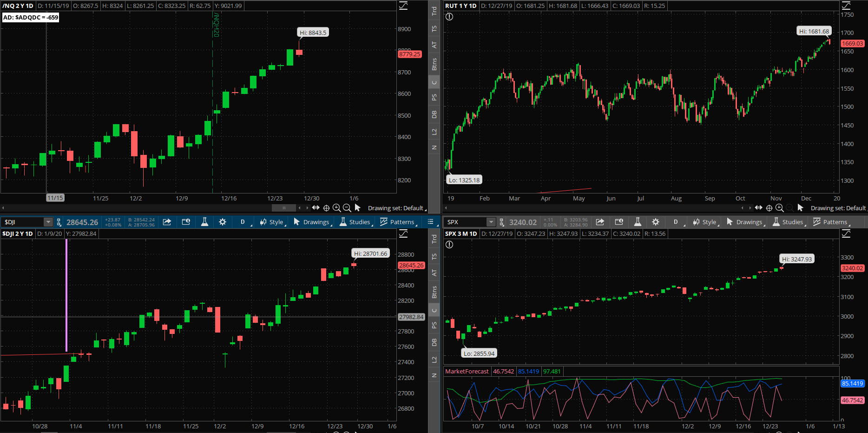The height and width of the screenshot is (433, 868).
Task: Click expand/collapse axis icon under /NQ chart
Action: click(x=316, y=208)
